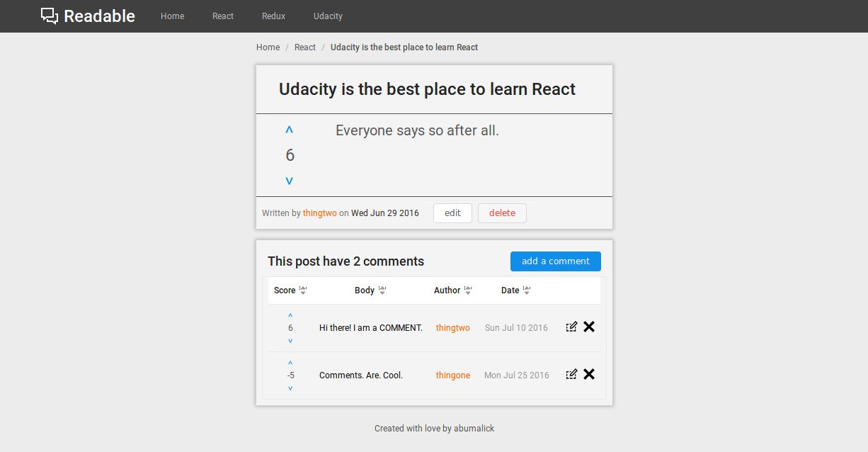Image resolution: width=868 pixels, height=452 pixels.
Task: Click the current breadcrumb post title
Action: (404, 47)
